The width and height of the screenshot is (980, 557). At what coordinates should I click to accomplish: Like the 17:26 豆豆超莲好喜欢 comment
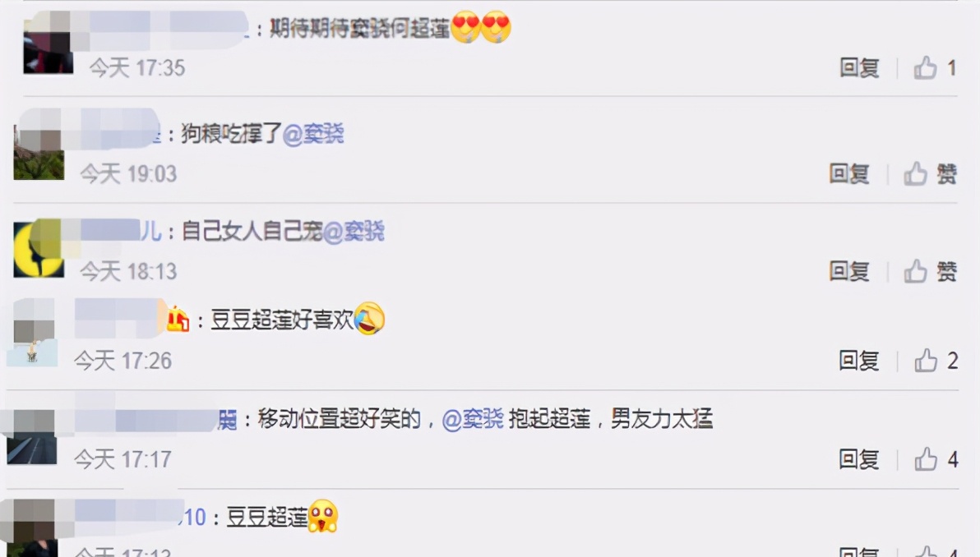(x=926, y=361)
